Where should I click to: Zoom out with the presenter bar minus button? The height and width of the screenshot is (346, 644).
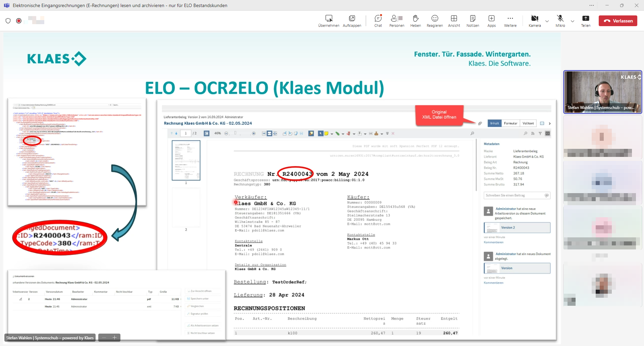(104, 338)
